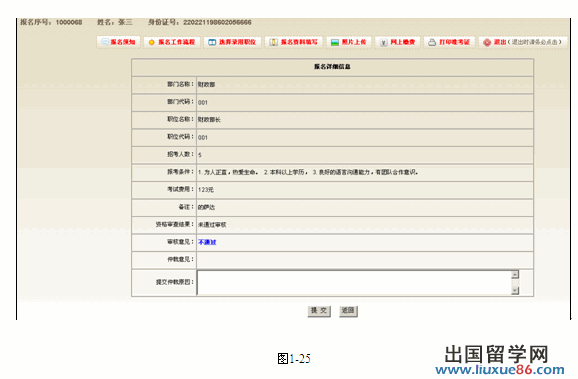
Task: Select the 报名序号 1000068 text
Action: tap(51, 22)
